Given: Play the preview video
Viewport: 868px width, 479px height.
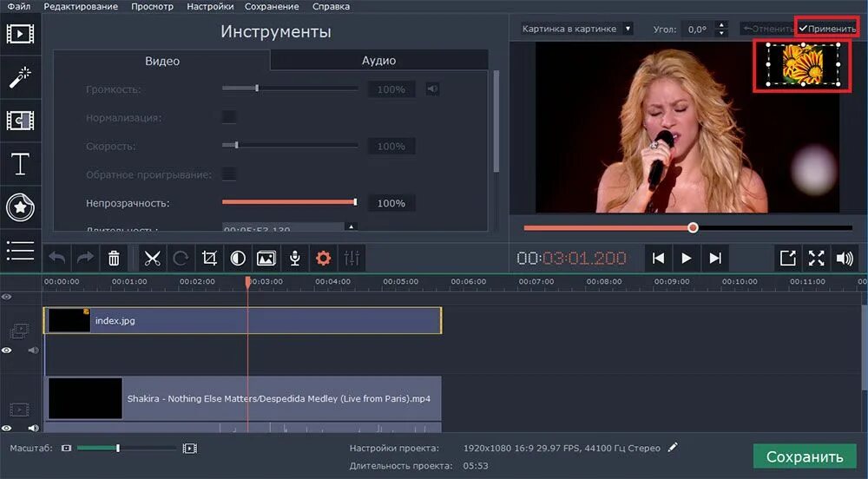Looking at the screenshot, I should click(x=686, y=259).
